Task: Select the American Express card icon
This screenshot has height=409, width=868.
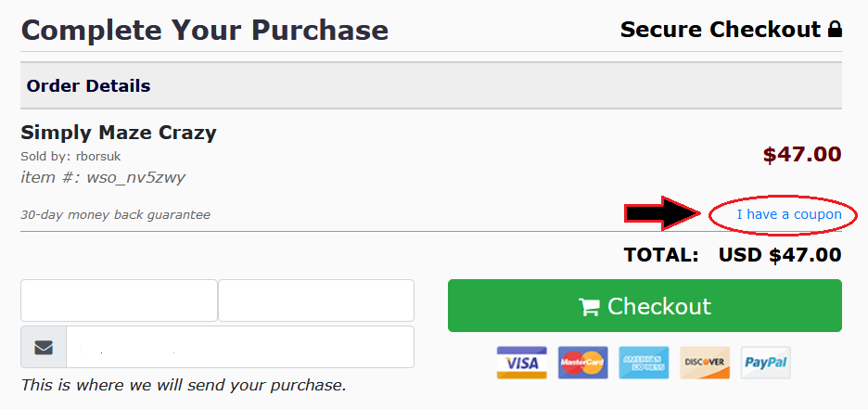Action: (644, 363)
